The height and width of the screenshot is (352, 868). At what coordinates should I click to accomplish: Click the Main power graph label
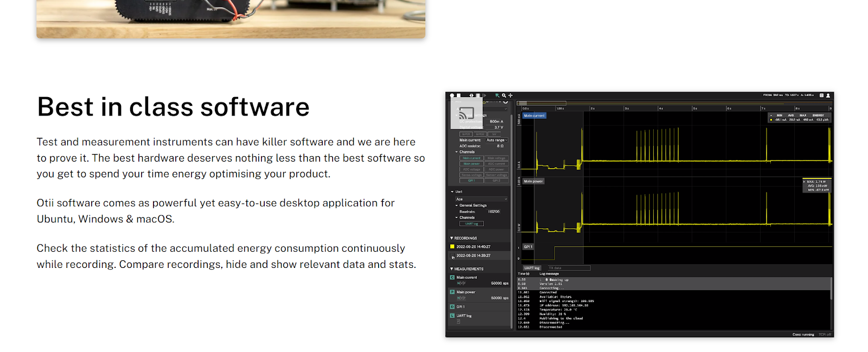pos(533,181)
